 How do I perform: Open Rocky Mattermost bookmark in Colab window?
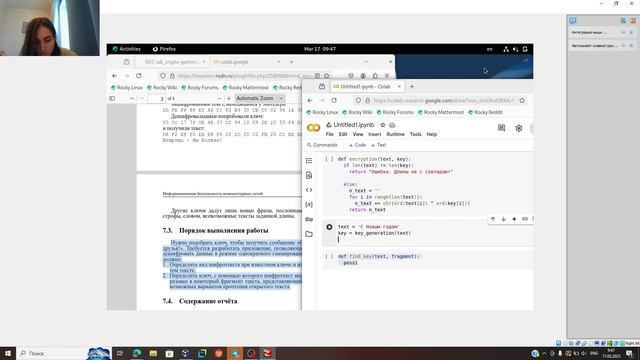pyautogui.click(x=441, y=112)
